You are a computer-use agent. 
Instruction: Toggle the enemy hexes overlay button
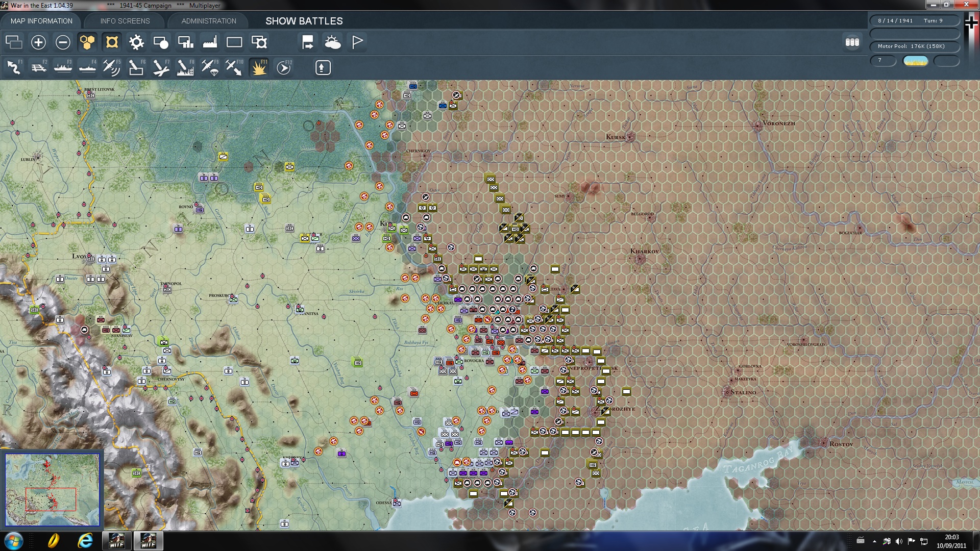click(112, 42)
